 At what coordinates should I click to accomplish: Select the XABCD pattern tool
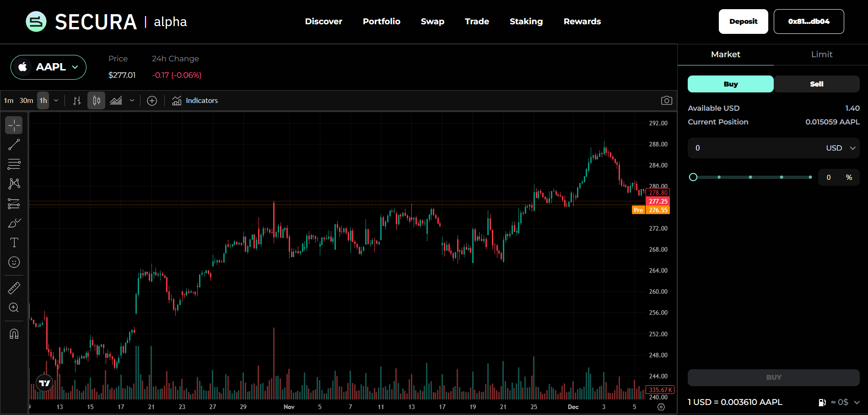click(x=14, y=183)
